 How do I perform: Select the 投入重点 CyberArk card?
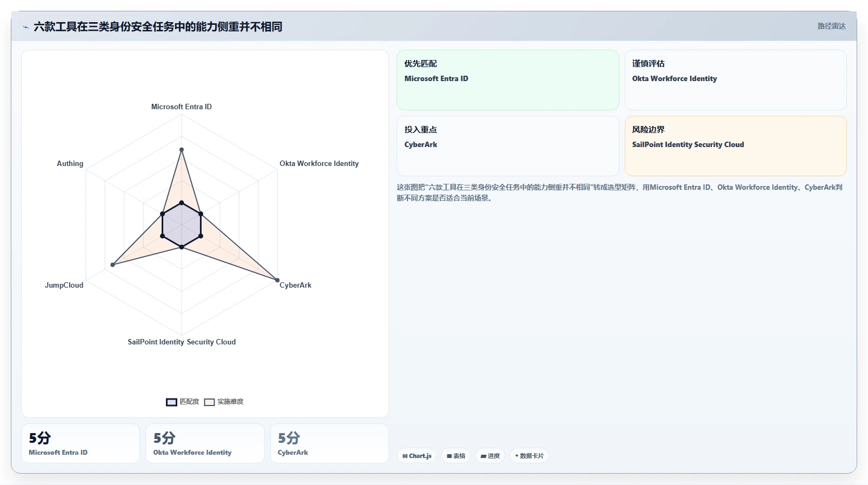508,146
